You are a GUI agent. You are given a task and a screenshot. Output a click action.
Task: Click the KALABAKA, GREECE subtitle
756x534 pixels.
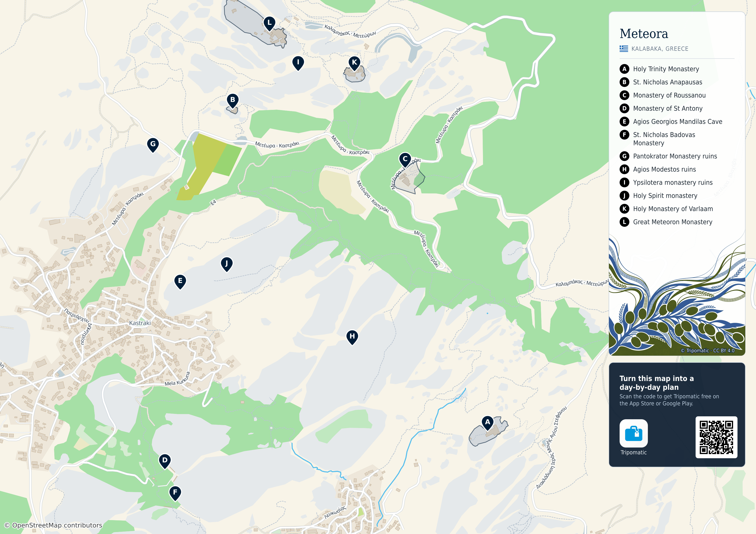[660, 49]
